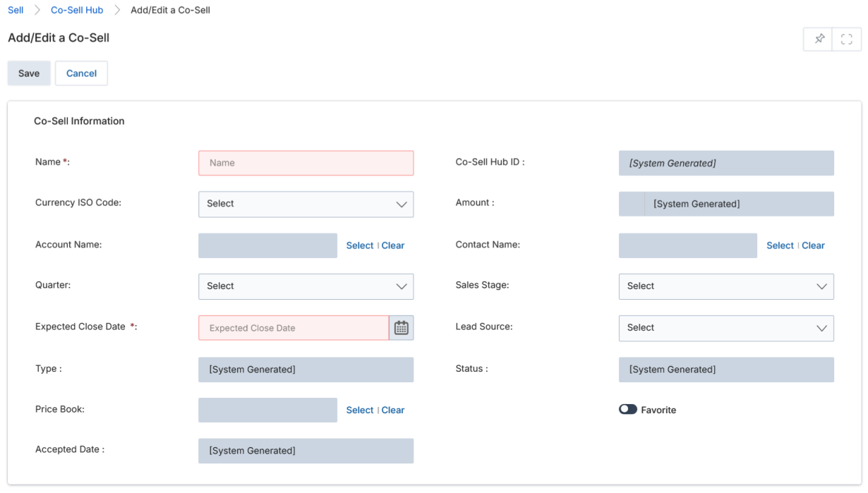868x493 pixels.
Task: Go to the Co-Sell Hub breadcrumb
Action: pyautogui.click(x=77, y=10)
